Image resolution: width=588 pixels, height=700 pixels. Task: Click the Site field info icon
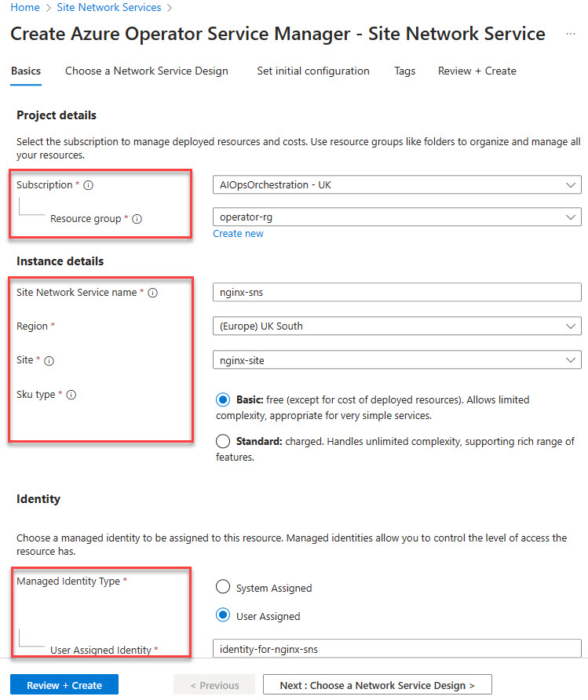[49, 360]
